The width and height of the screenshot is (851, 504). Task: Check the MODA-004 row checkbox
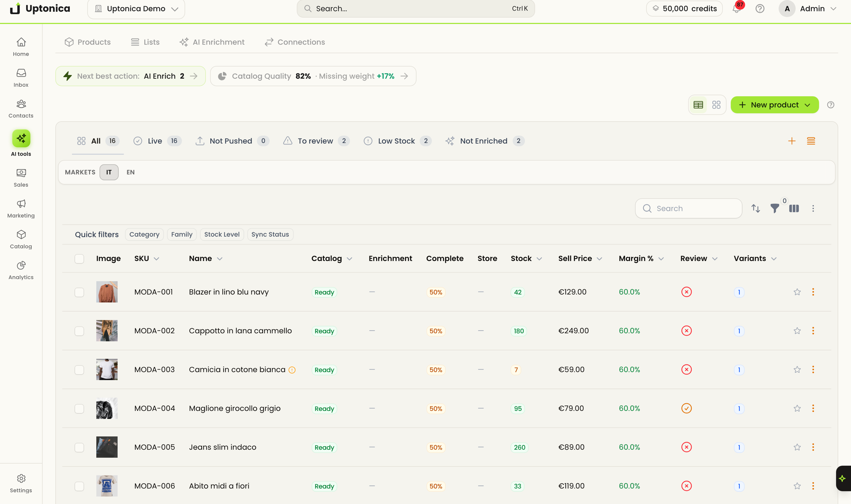[x=79, y=408]
